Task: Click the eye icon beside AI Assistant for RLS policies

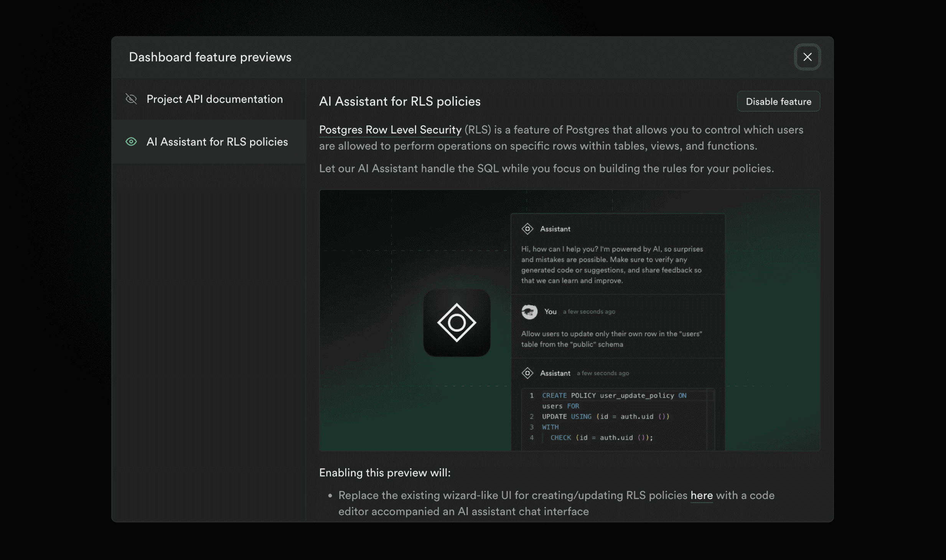Action: 131,142
